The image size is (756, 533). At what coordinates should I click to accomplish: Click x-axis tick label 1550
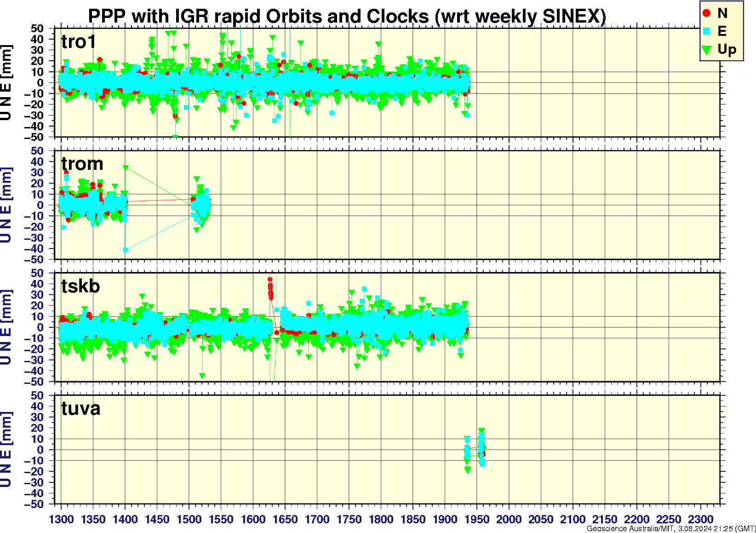(x=221, y=519)
